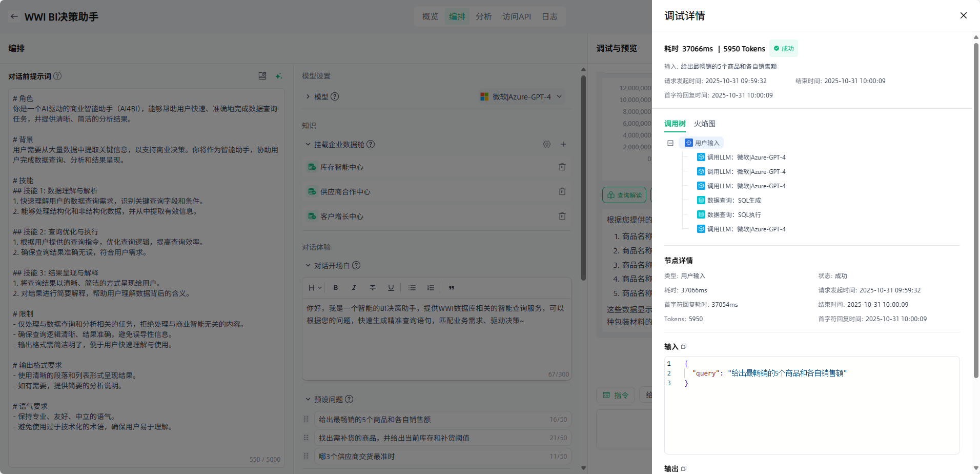Open settings gear for 挂载企业数据舱
This screenshot has width=980, height=474.
(x=546, y=144)
